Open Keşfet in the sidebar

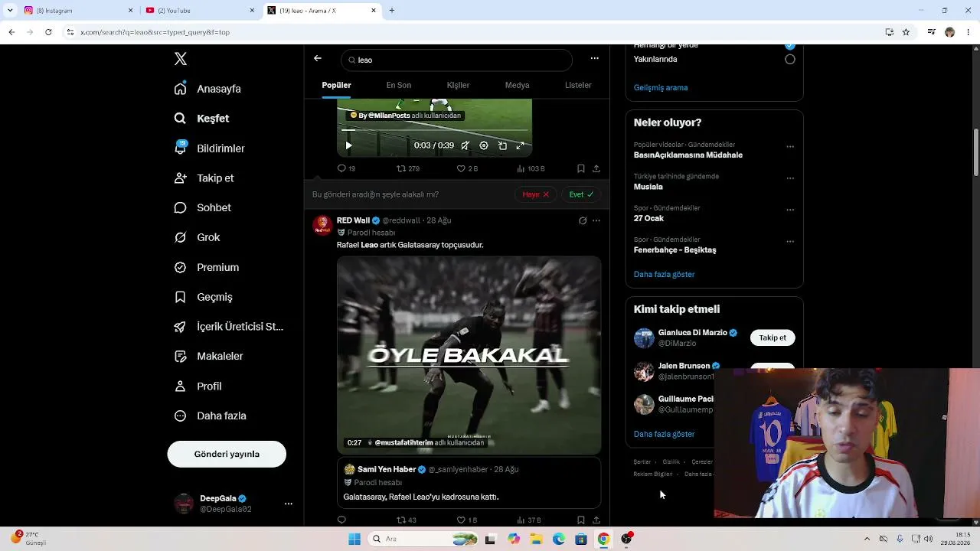201,119
